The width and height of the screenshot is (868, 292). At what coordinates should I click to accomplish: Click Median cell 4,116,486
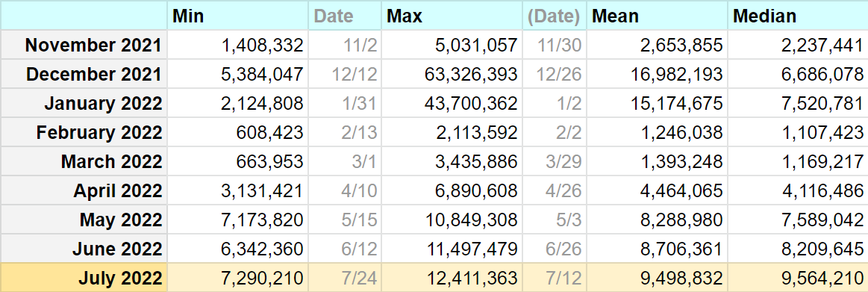(798, 190)
